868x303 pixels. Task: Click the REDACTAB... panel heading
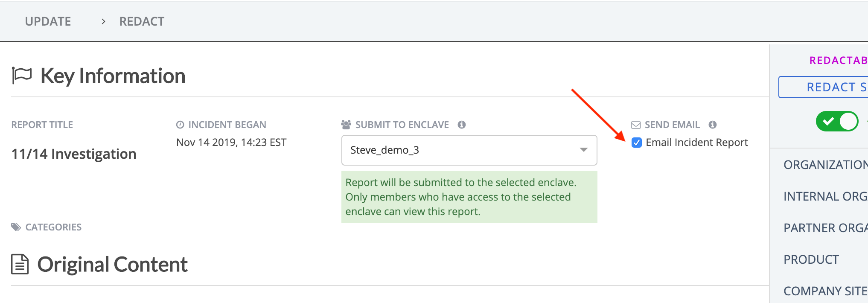[839, 61]
